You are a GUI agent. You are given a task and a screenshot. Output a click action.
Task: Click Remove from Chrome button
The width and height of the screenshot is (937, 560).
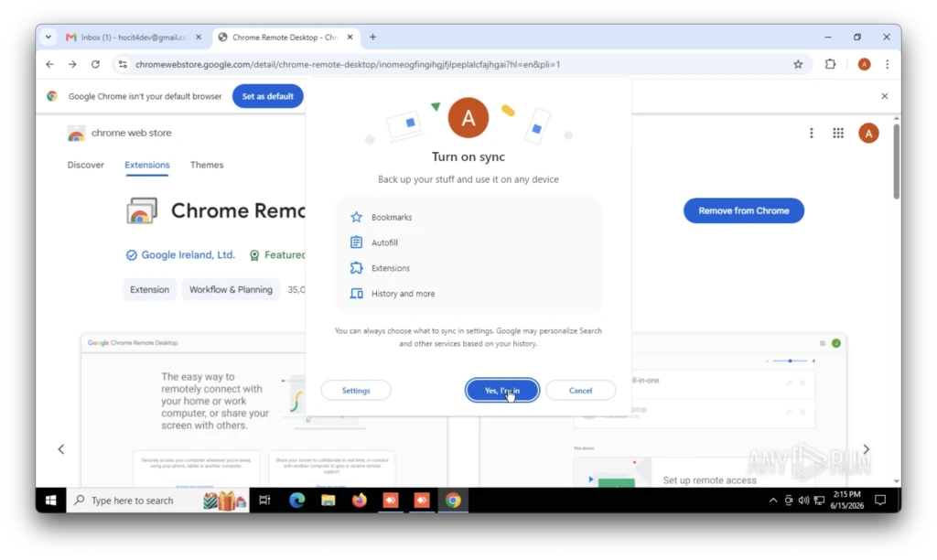coord(743,210)
